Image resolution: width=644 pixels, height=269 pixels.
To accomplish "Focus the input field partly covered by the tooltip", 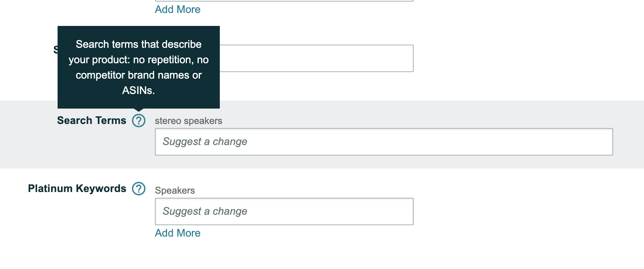I will [x=316, y=58].
